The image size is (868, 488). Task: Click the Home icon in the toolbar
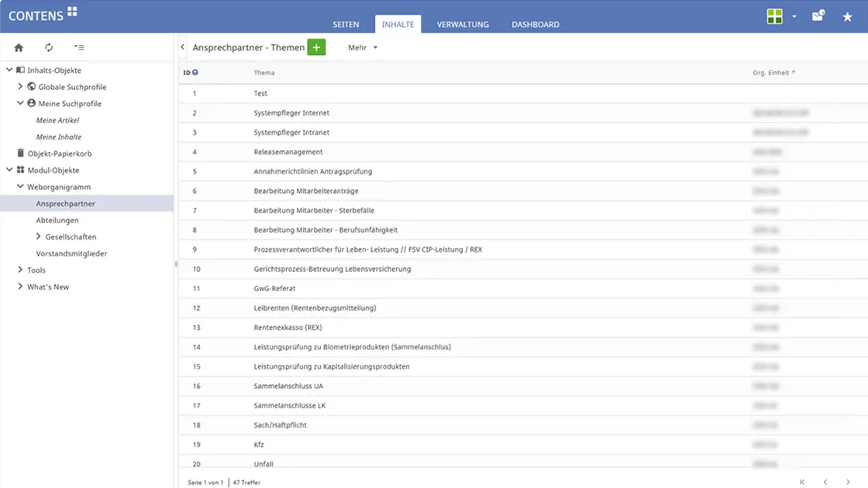[x=18, y=46]
